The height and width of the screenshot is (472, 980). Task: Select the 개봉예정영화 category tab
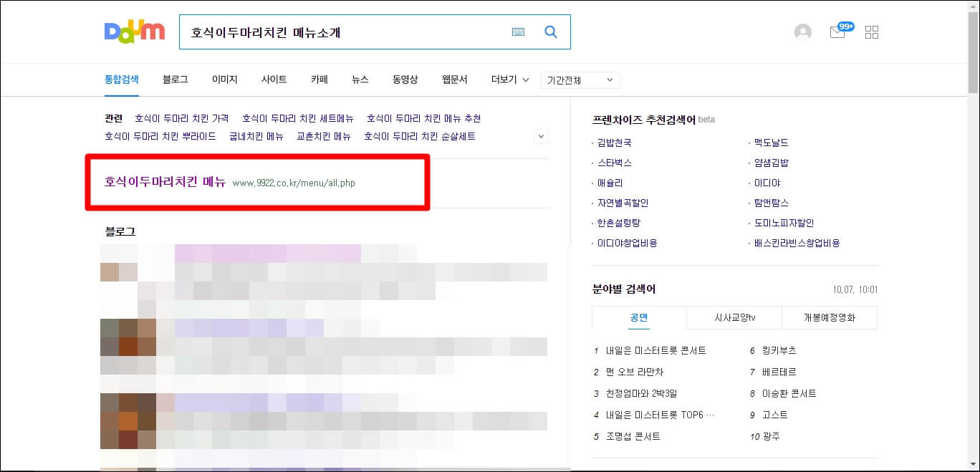click(830, 317)
